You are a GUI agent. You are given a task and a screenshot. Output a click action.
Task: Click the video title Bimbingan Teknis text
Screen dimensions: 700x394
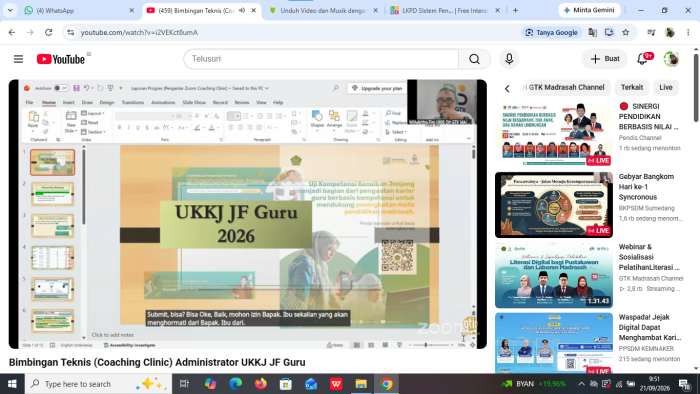pyautogui.click(x=157, y=362)
